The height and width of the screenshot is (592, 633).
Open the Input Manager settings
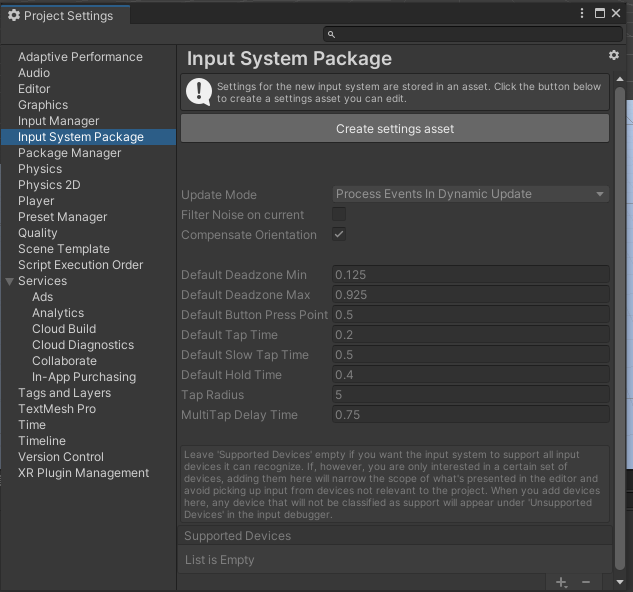click(59, 121)
